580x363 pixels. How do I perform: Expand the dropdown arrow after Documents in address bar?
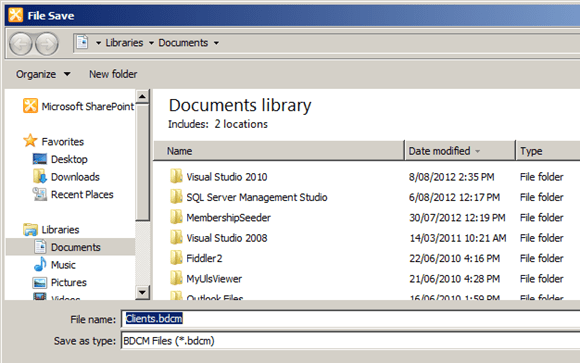(216, 43)
